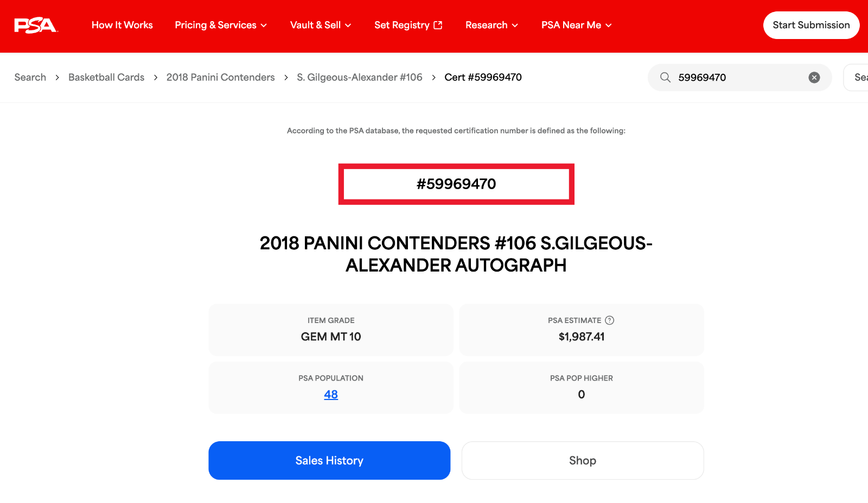
Task: Navigate to Basketball Cards breadcrumb
Action: tap(106, 78)
